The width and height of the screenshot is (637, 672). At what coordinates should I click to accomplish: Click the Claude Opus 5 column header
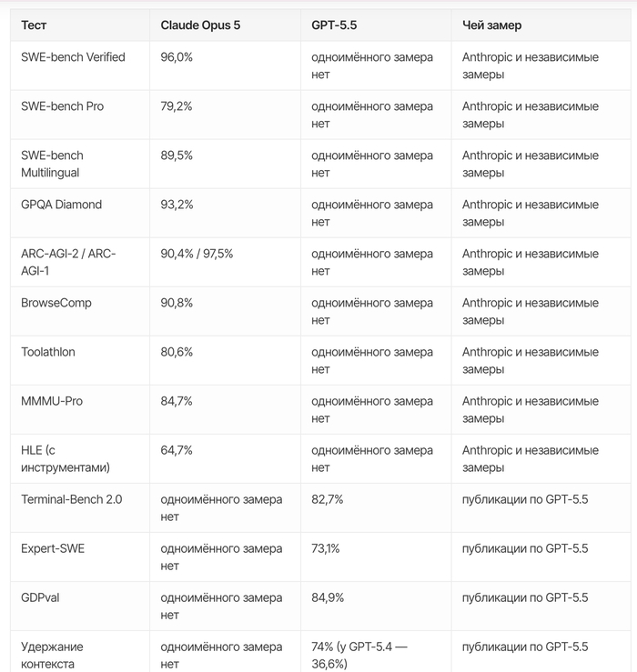click(x=200, y=25)
